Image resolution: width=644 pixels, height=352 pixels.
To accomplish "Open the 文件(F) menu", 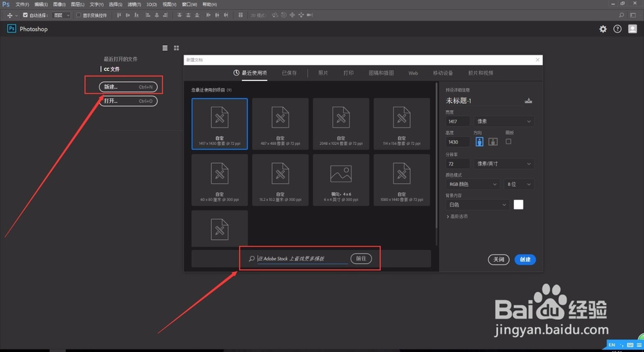I will pyautogui.click(x=22, y=5).
